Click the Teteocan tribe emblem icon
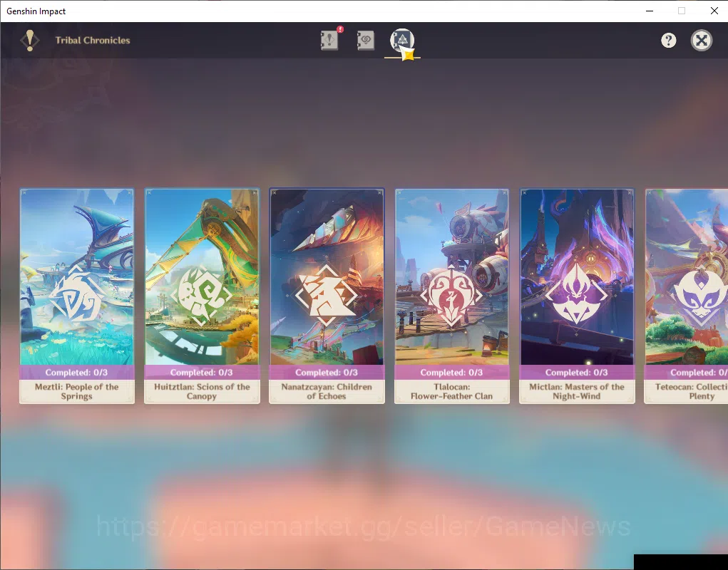This screenshot has height=570, width=728. coord(700,296)
